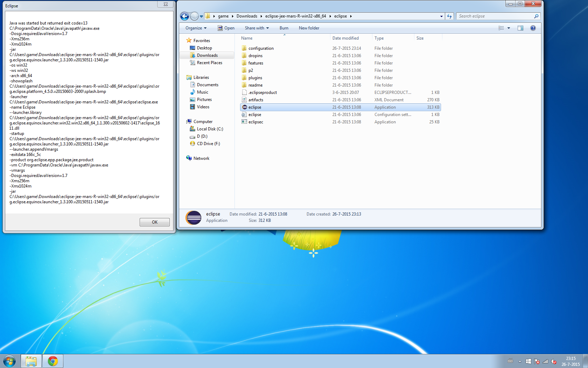
Task: Select the readme folder
Action: pos(340,85)
